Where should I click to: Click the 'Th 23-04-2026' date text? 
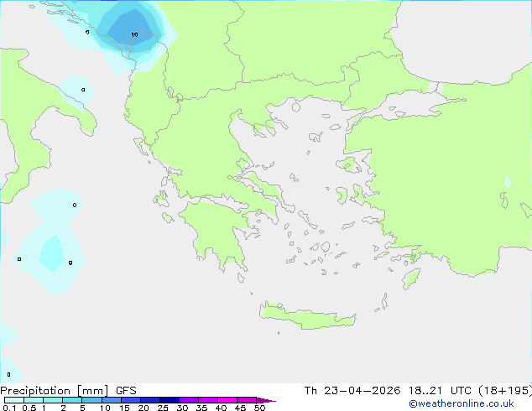click(352, 391)
